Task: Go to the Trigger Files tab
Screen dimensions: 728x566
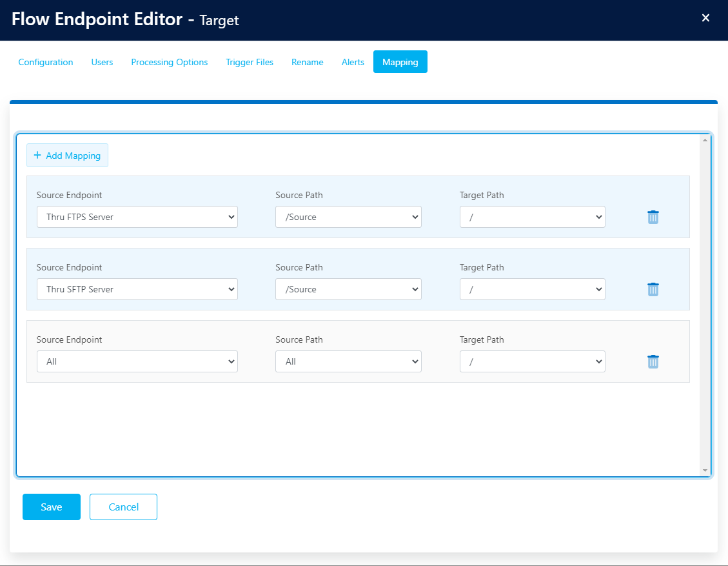Action: pyautogui.click(x=250, y=63)
